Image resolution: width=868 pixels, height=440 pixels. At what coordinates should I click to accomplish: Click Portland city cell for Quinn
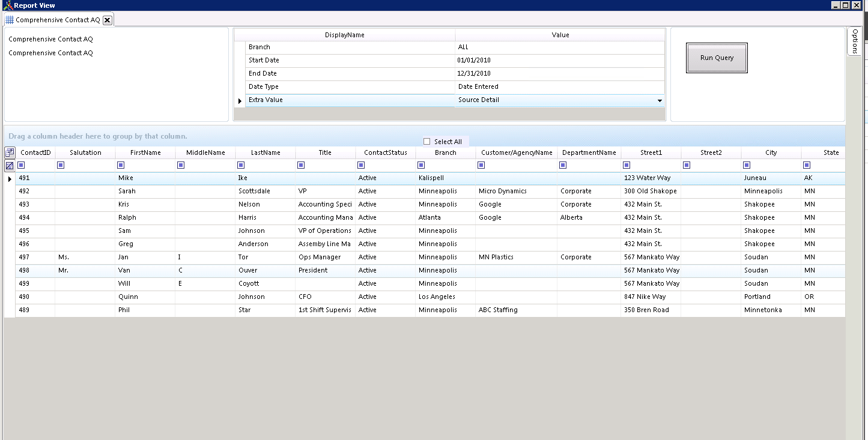pos(771,297)
